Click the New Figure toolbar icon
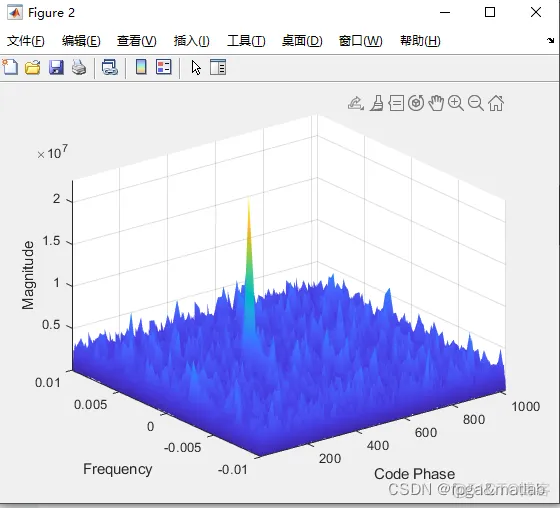Image resolution: width=560 pixels, height=508 pixels. click(x=10, y=67)
